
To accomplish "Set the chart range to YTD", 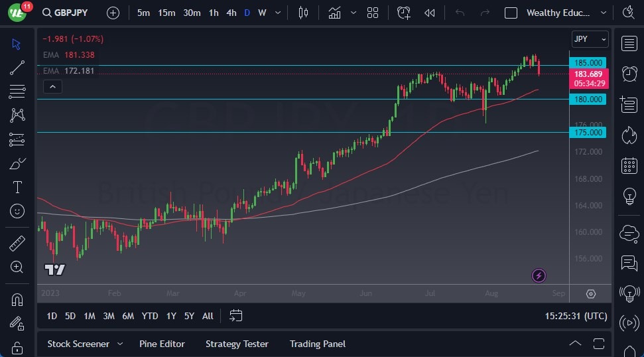I will pos(150,316).
